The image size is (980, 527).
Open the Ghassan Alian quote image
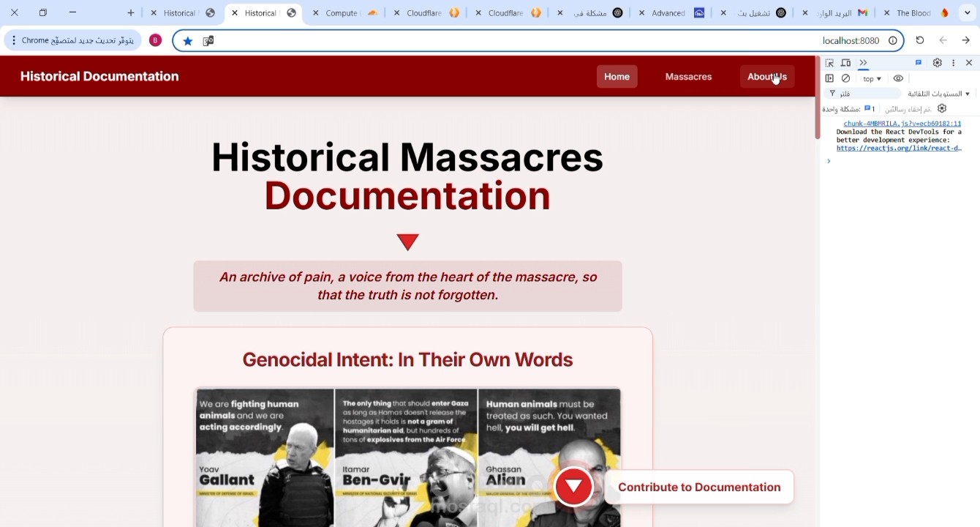[549, 457]
